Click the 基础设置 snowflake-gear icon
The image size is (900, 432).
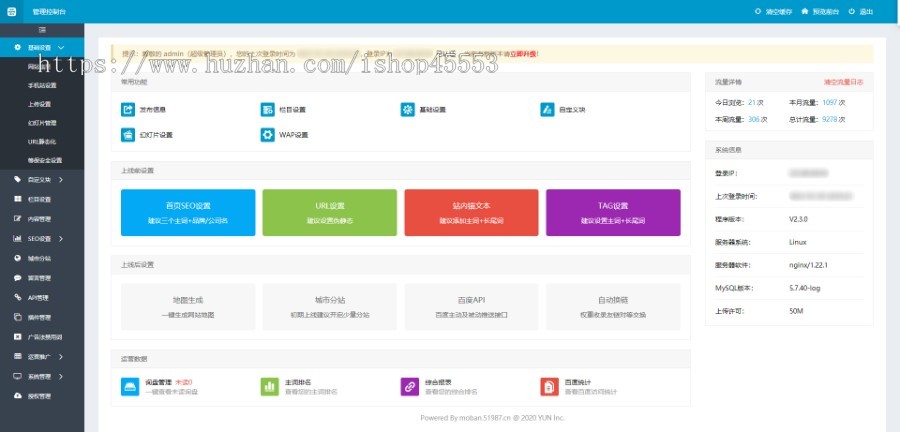pyautogui.click(x=408, y=109)
